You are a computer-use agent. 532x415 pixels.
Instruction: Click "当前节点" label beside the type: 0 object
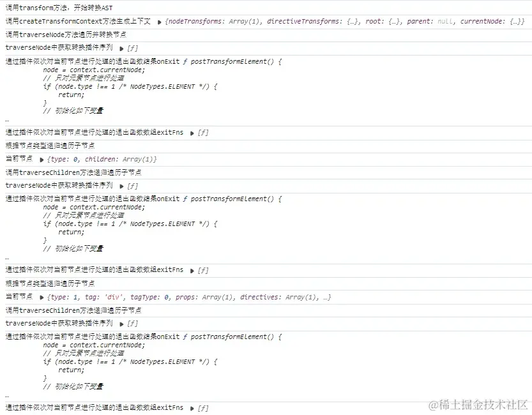click(19, 159)
